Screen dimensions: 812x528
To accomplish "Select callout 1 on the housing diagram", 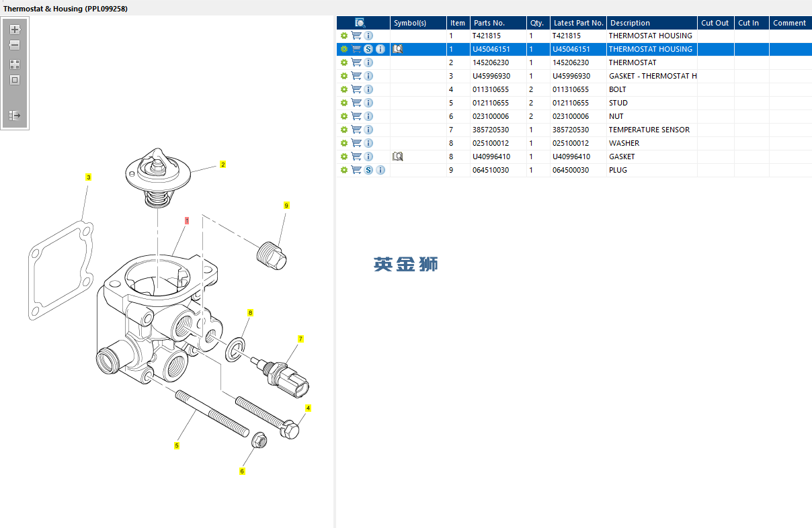I will point(187,220).
